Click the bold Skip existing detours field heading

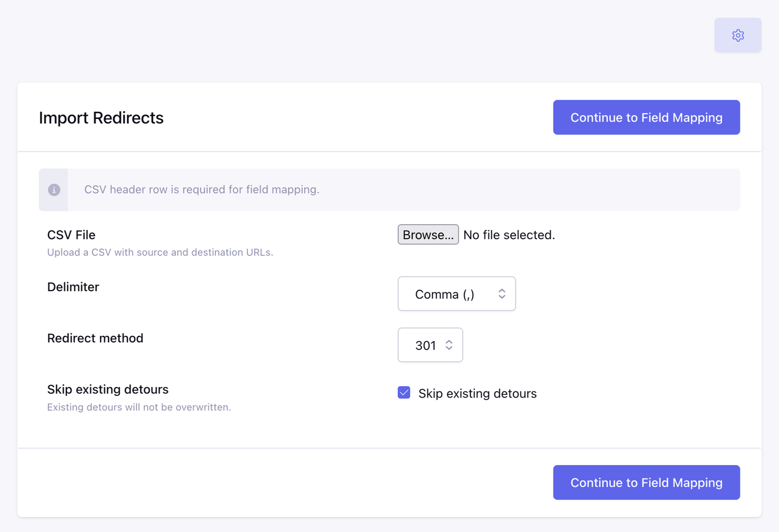tap(108, 389)
